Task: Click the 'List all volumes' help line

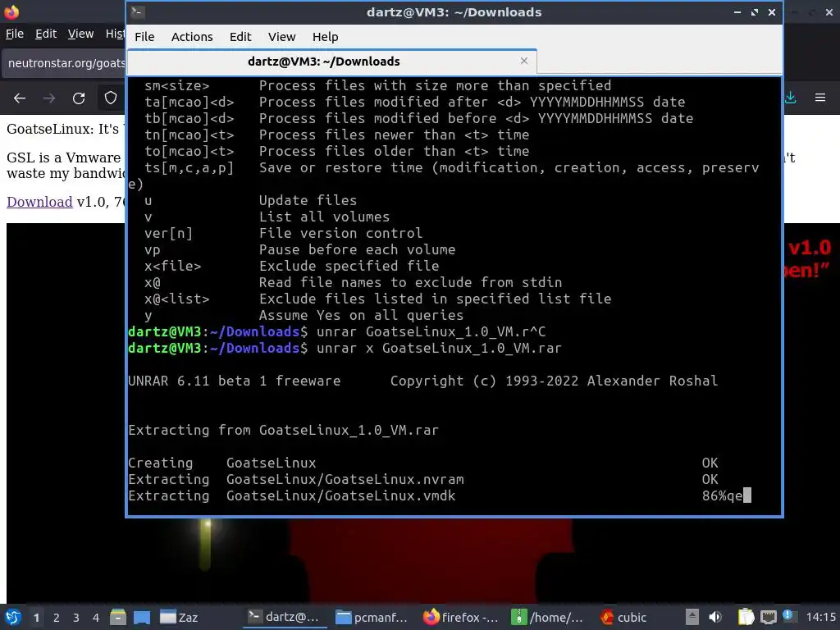Action: (x=324, y=217)
